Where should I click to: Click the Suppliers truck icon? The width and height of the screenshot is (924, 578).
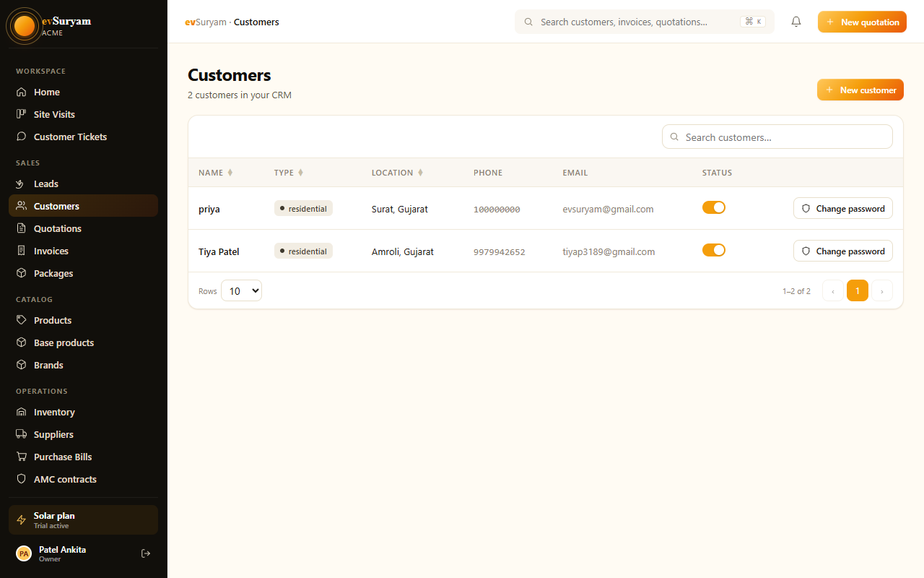pyautogui.click(x=22, y=434)
